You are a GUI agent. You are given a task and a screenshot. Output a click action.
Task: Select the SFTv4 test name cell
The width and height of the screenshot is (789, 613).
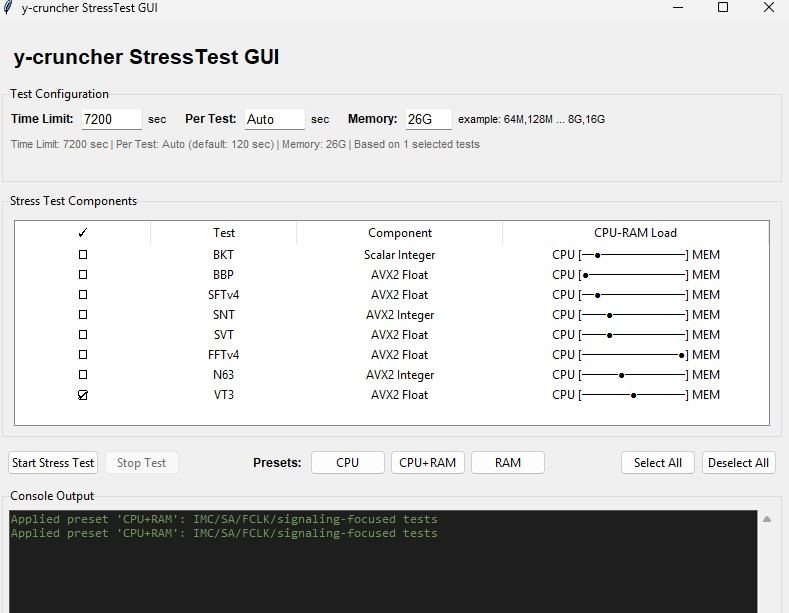pos(223,295)
